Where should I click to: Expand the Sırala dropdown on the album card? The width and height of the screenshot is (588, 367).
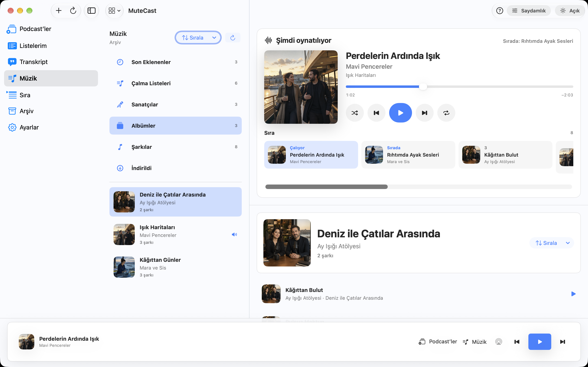[552, 243]
